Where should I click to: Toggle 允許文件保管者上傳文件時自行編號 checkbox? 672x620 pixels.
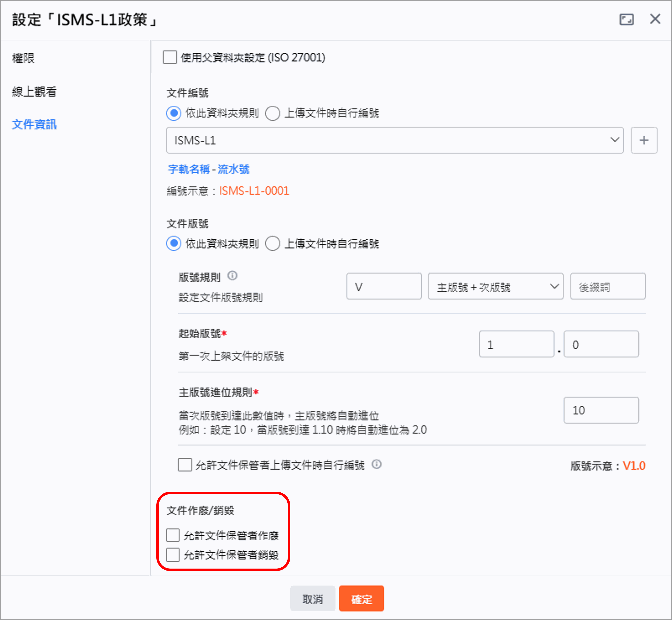tap(185, 465)
